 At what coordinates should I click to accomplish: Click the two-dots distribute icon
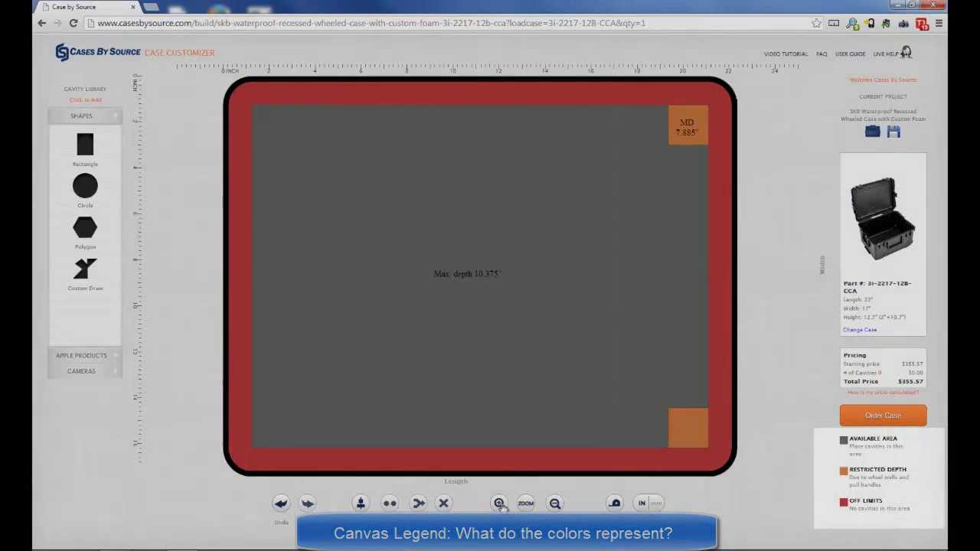click(390, 503)
